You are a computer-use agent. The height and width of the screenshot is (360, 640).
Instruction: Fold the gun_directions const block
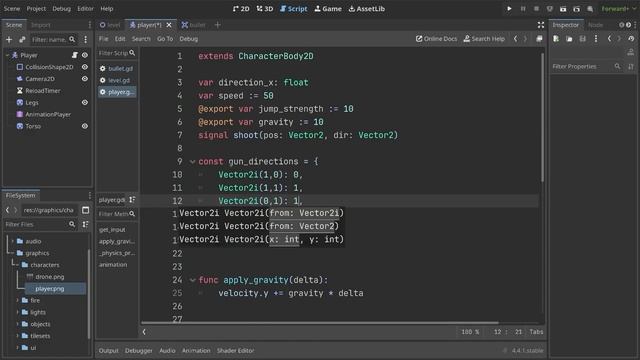192,162
